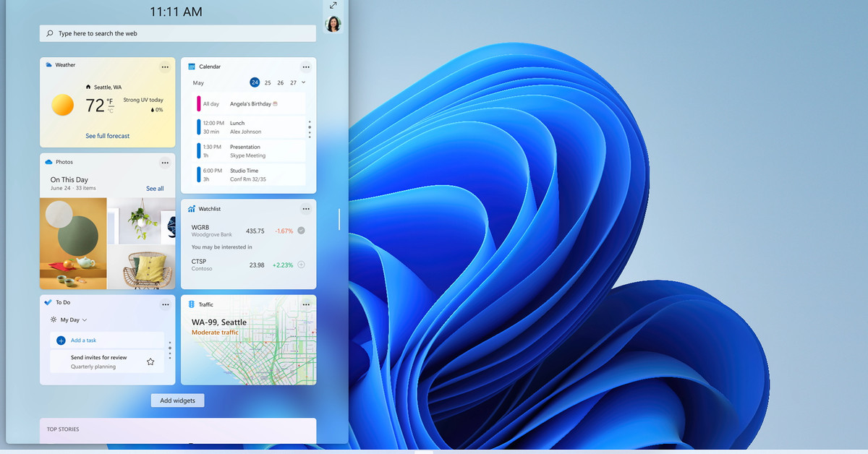The height and width of the screenshot is (454, 868).
Task: Click On This Day title
Action: (x=69, y=179)
